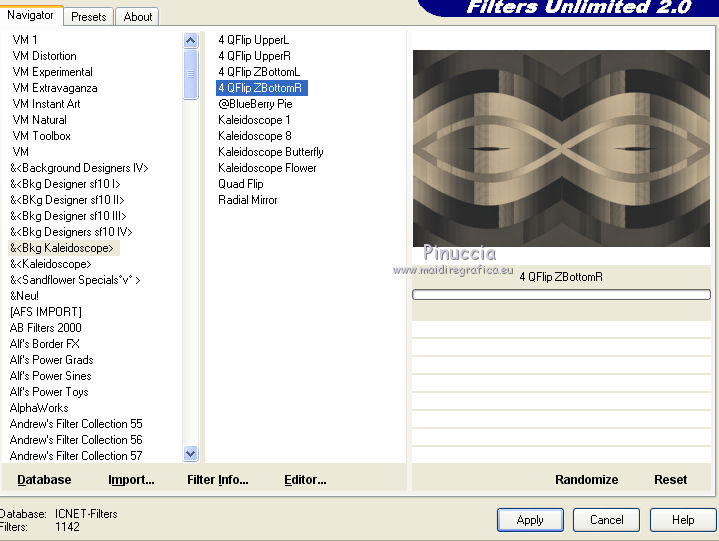
Task: Choose the Kaleidoscope Butterfly filter
Action: click(x=271, y=152)
